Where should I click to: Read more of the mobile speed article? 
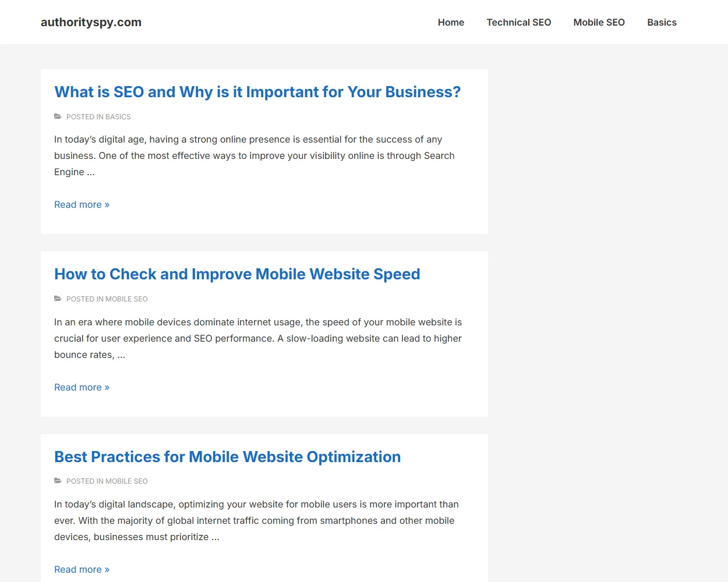[82, 387]
